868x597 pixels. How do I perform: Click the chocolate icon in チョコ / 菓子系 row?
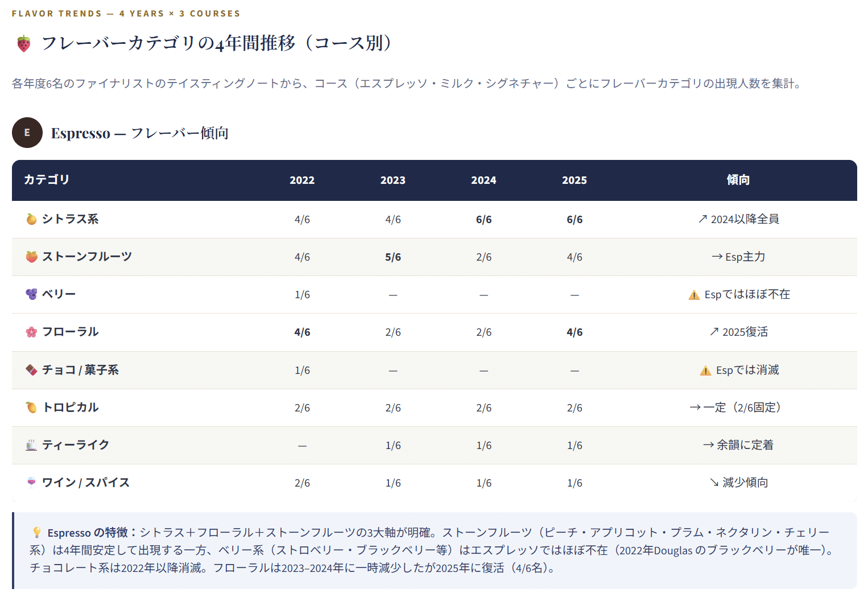(x=31, y=370)
